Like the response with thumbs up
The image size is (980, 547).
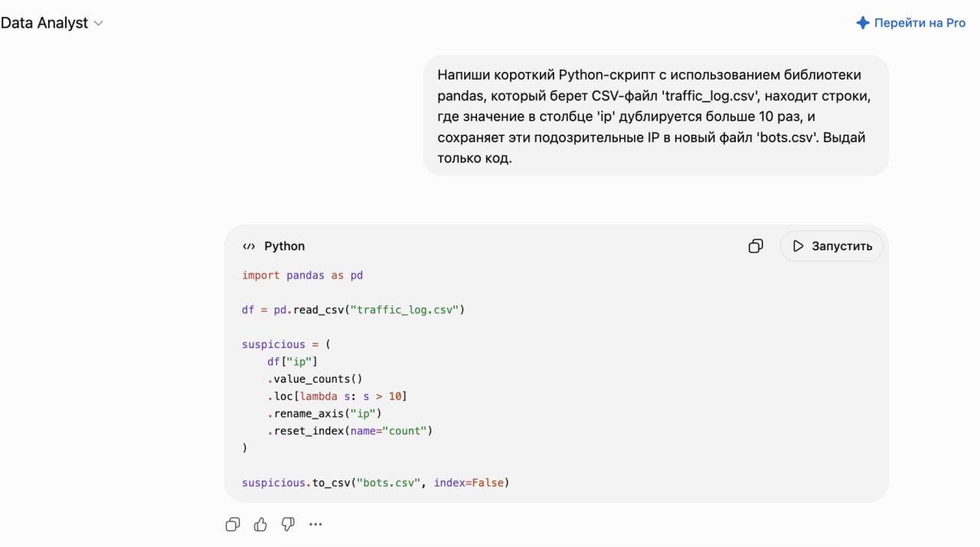[260, 524]
